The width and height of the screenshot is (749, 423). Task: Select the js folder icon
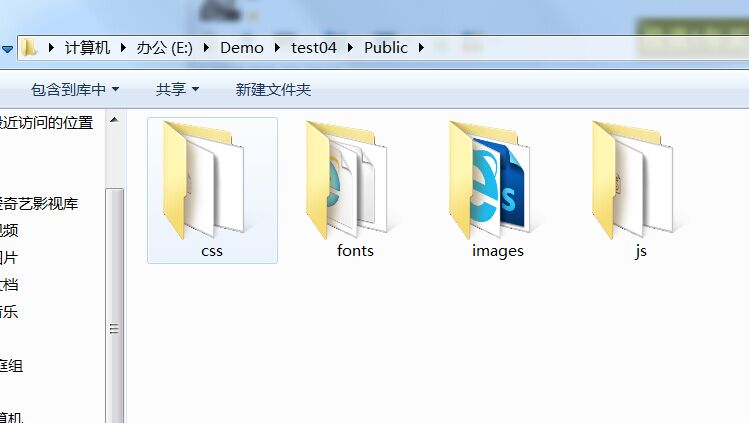pyautogui.click(x=640, y=182)
